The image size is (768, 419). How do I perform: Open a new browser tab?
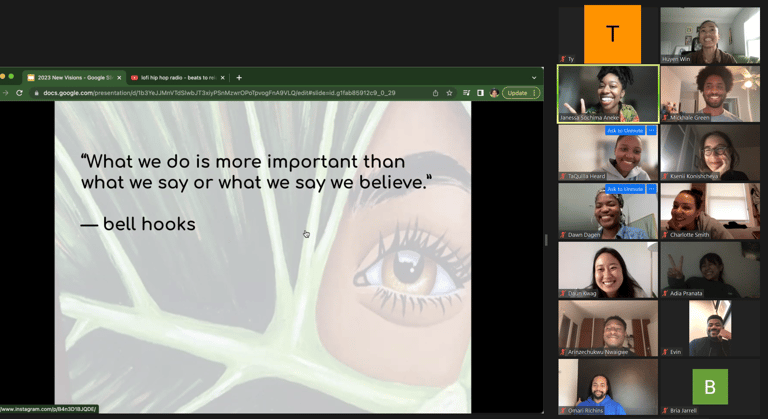coord(239,77)
